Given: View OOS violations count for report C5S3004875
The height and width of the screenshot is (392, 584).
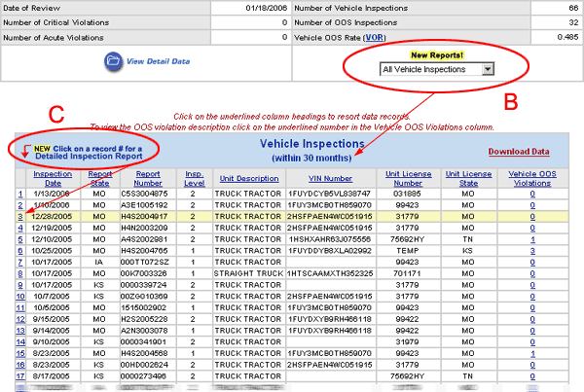Looking at the screenshot, I should tap(532, 194).
